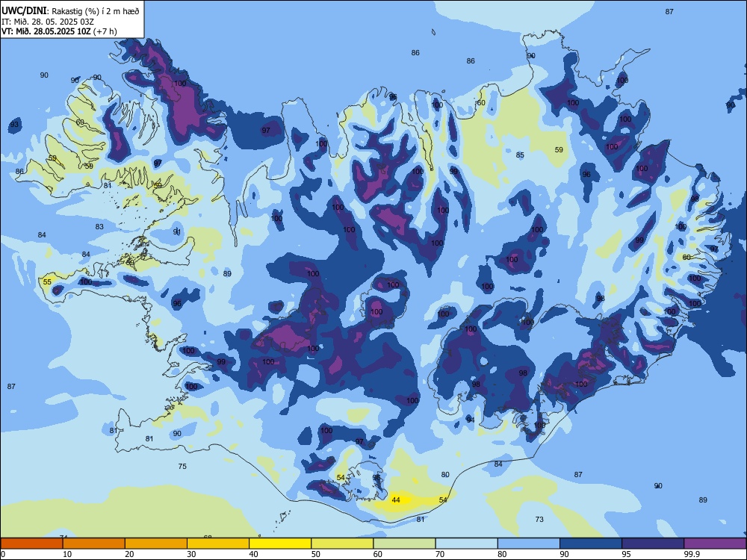
Task: Click the 'Rakastig (%) í 2 m hæð' label
Action: coord(96,11)
